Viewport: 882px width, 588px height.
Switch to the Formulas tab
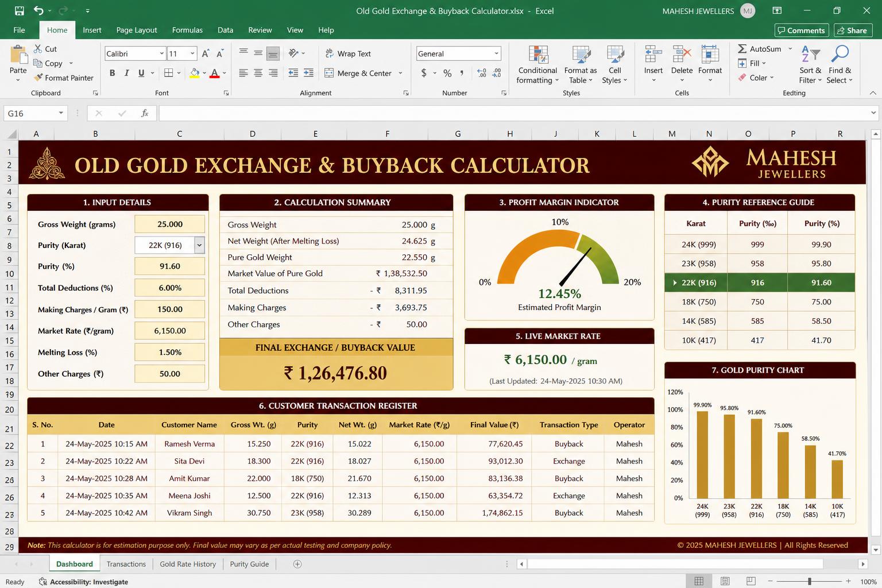click(x=187, y=30)
